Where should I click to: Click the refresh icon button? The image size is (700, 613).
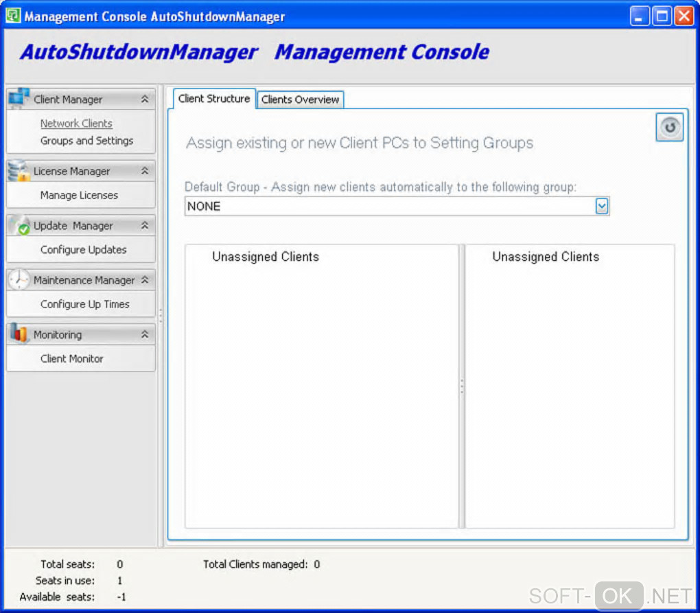tap(669, 127)
